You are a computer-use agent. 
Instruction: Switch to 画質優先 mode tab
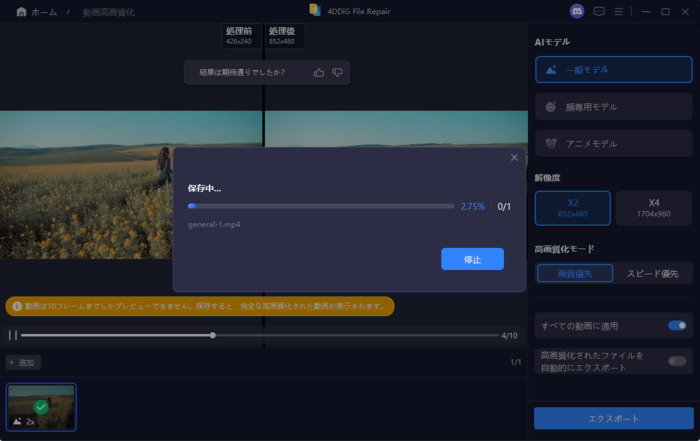click(x=573, y=273)
